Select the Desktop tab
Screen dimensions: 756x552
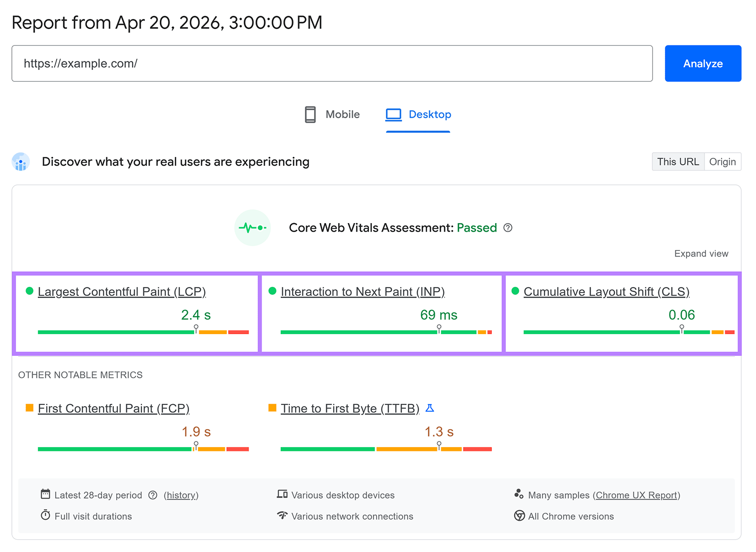point(418,114)
